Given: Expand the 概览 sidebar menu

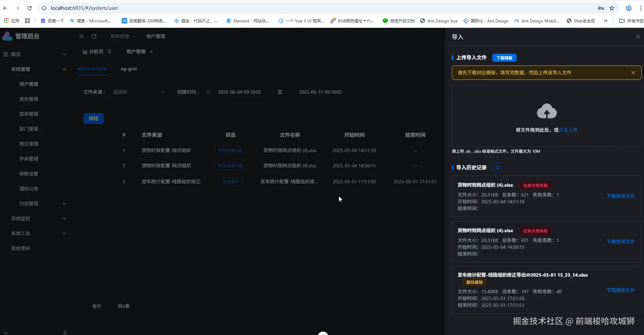Looking at the screenshot, I should tap(35, 54).
